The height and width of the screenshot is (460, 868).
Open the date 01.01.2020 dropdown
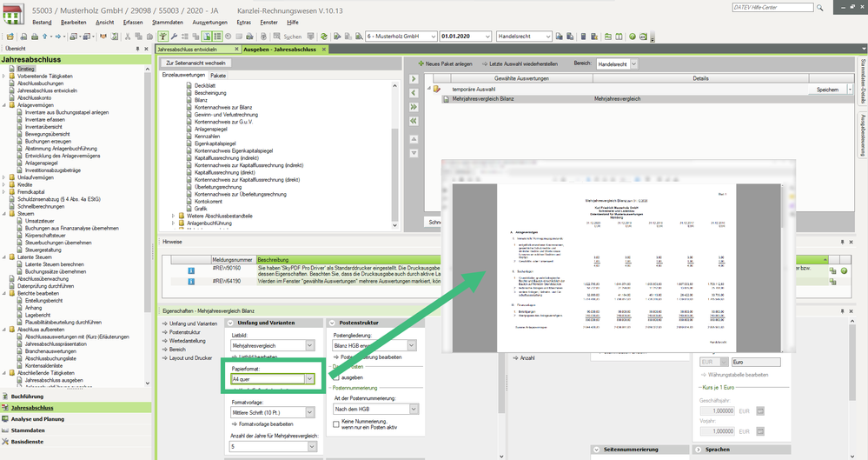tap(487, 36)
